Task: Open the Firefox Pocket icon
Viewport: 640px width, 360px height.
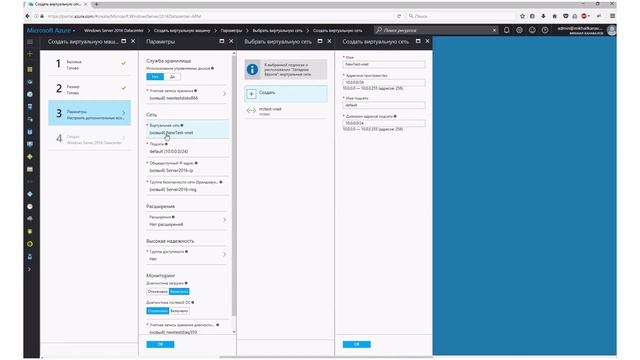Action: coord(565,16)
